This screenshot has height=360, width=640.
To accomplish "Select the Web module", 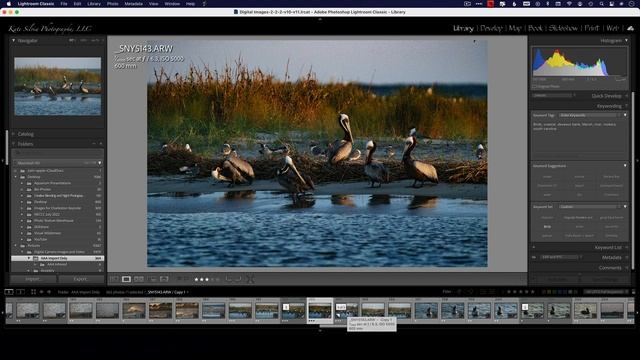I will 613,28.
